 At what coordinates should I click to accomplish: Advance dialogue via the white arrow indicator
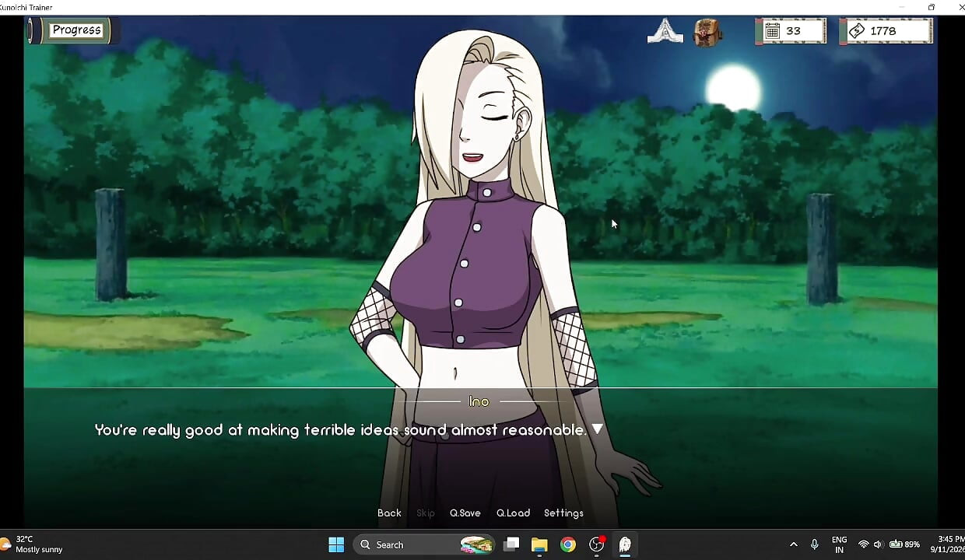(x=597, y=429)
